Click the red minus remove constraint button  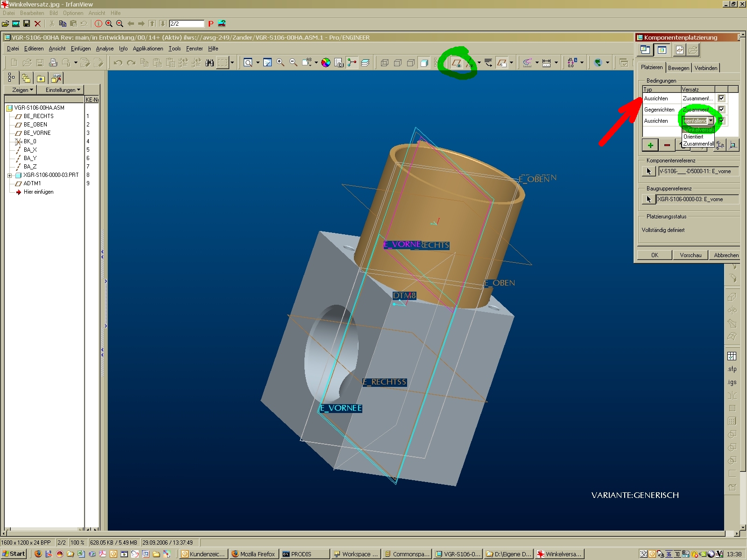[667, 145]
